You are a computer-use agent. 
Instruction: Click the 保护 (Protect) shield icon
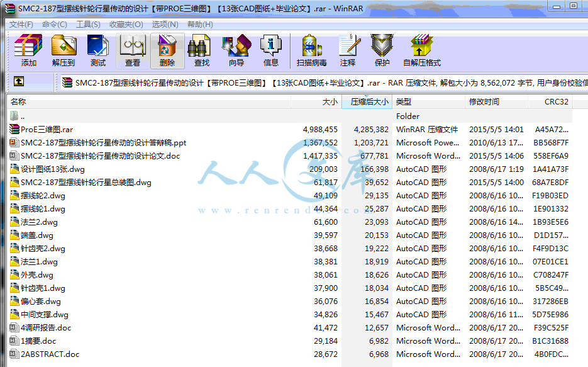click(x=382, y=50)
